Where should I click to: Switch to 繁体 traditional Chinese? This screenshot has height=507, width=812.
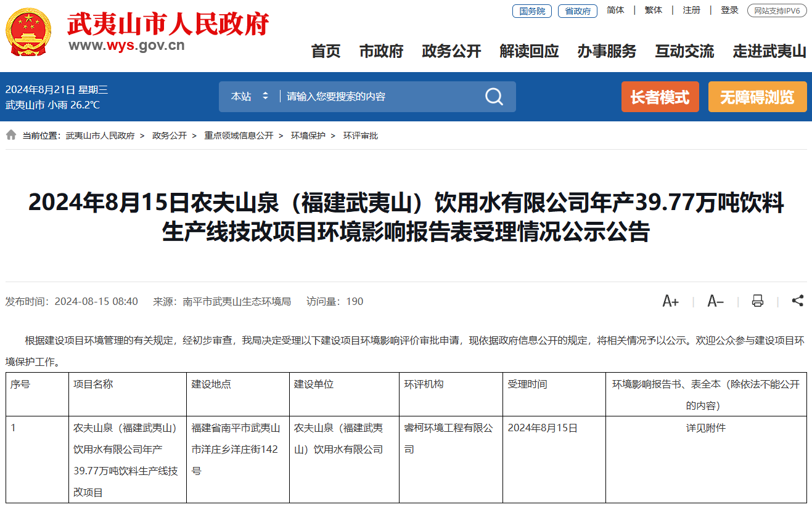pyautogui.click(x=653, y=10)
